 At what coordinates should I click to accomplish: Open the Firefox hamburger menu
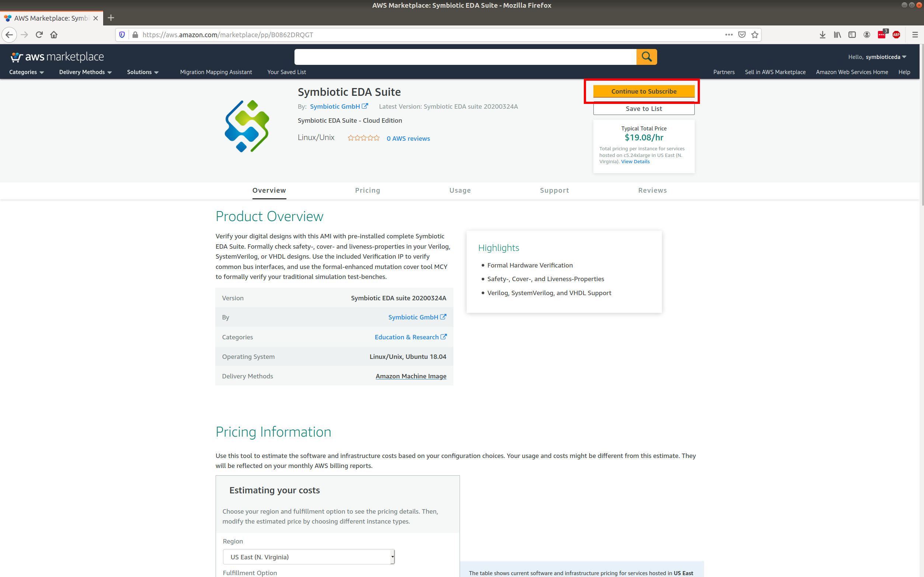[x=915, y=35]
